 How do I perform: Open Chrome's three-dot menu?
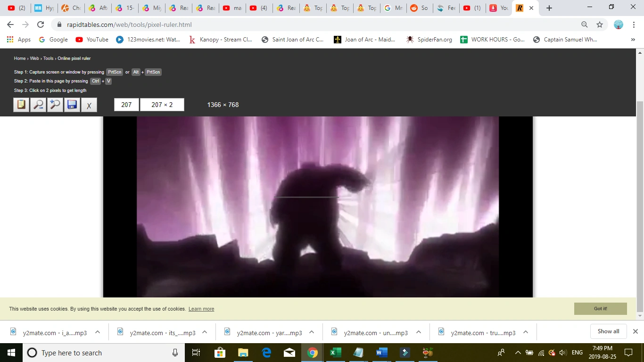[x=634, y=25]
